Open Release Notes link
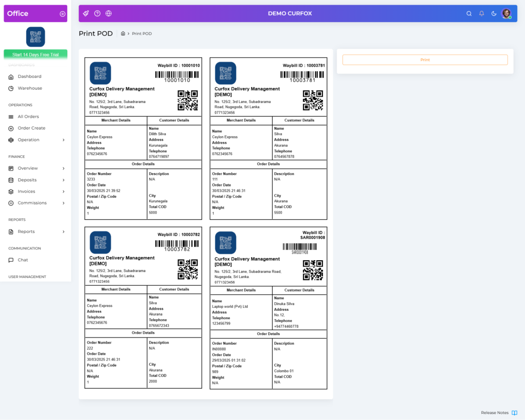The image size is (525, 420). tap(495, 413)
